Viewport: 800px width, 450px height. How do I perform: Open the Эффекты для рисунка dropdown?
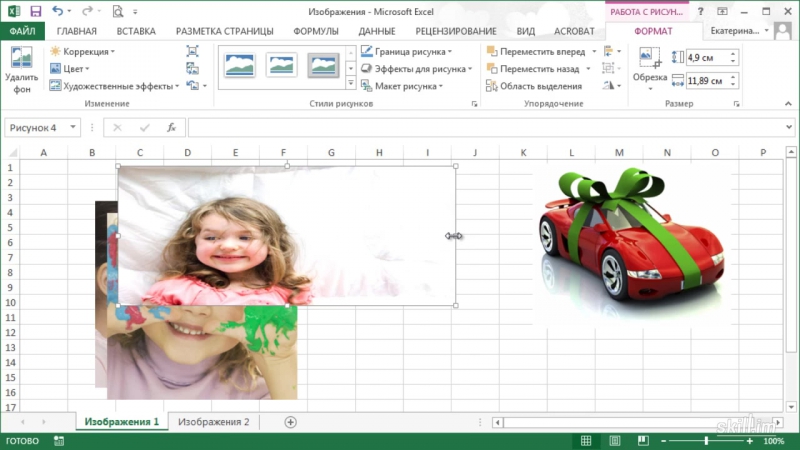413,69
